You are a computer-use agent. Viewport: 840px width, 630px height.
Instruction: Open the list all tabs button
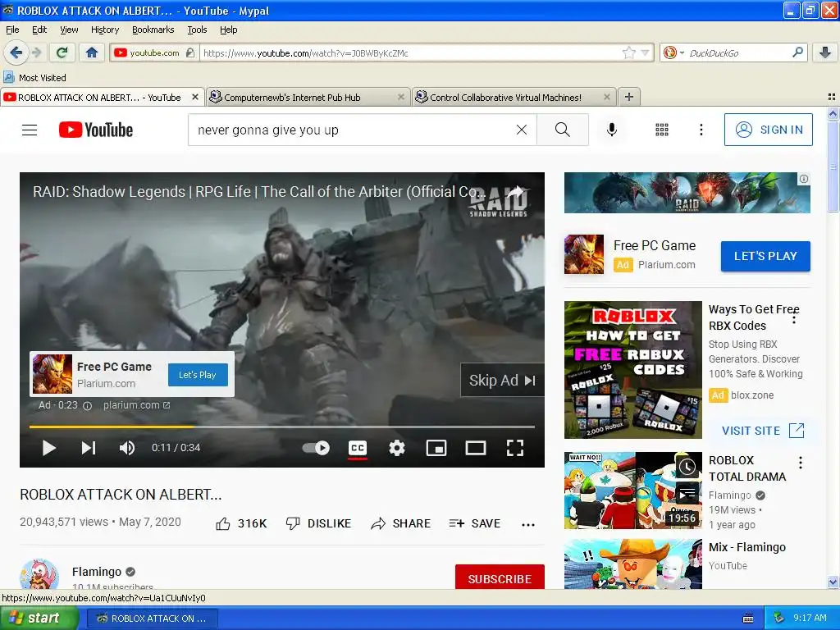coord(832,97)
